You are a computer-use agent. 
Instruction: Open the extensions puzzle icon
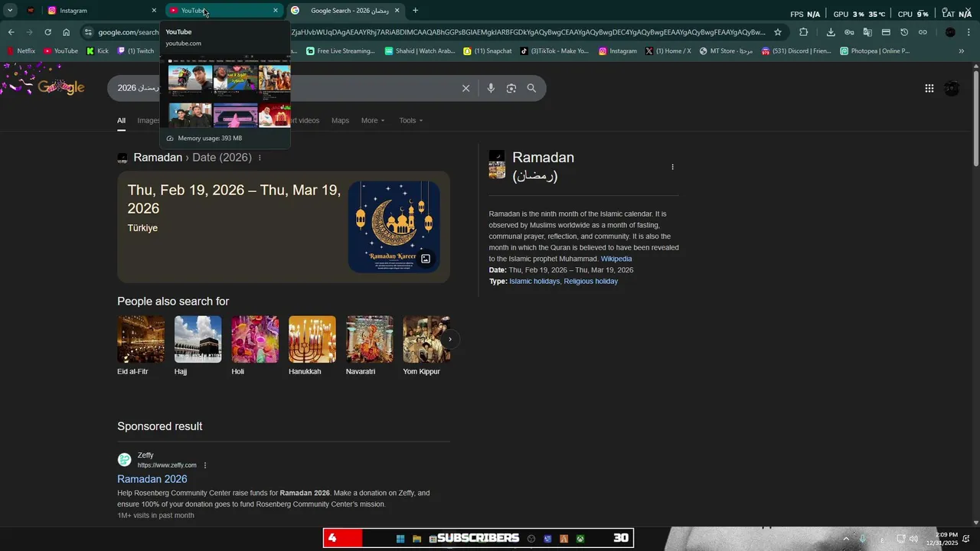(803, 32)
